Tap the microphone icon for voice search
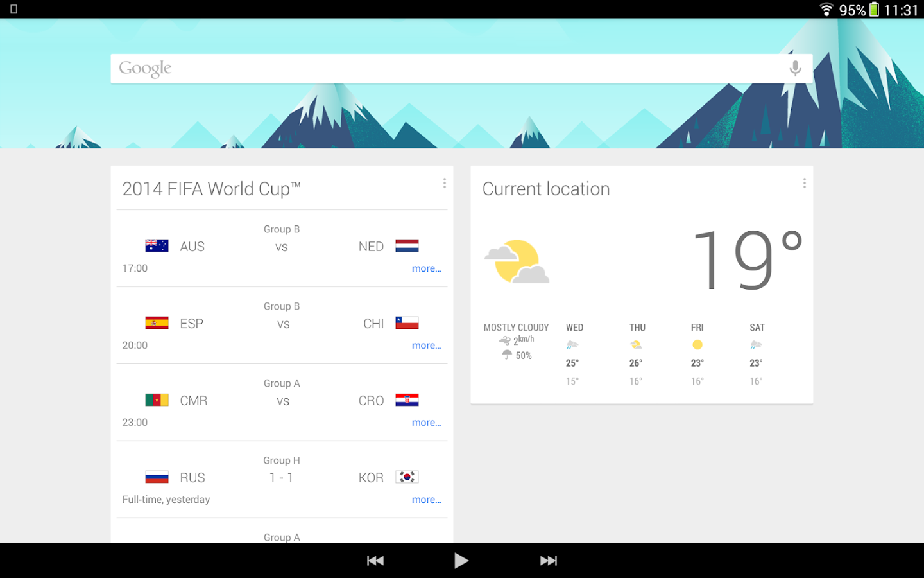 [x=795, y=68]
